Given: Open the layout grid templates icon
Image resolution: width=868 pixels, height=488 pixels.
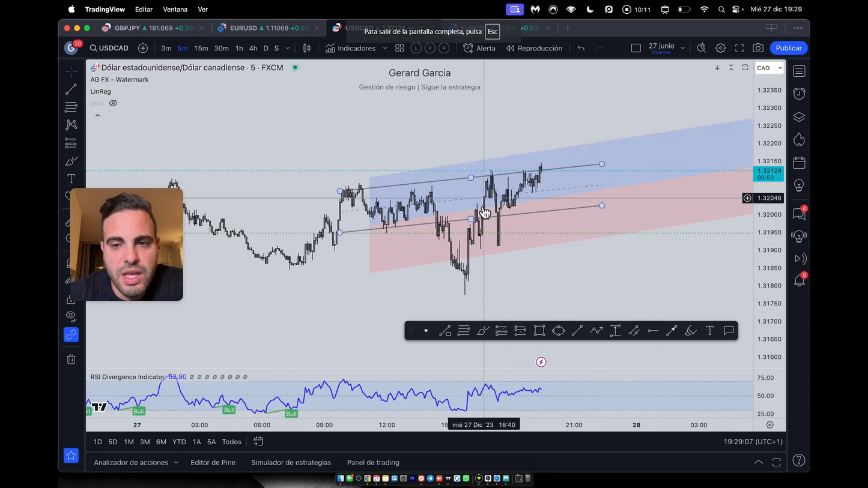Looking at the screenshot, I should point(399,48).
